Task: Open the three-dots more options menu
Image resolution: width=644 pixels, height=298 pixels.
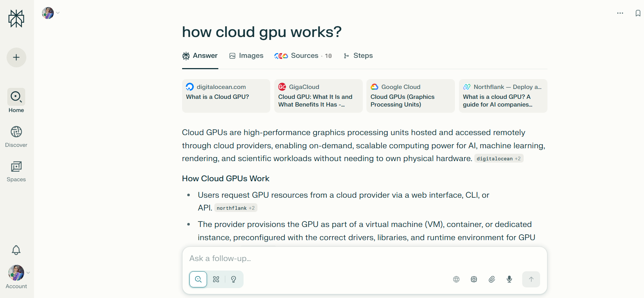Action: coord(620,13)
